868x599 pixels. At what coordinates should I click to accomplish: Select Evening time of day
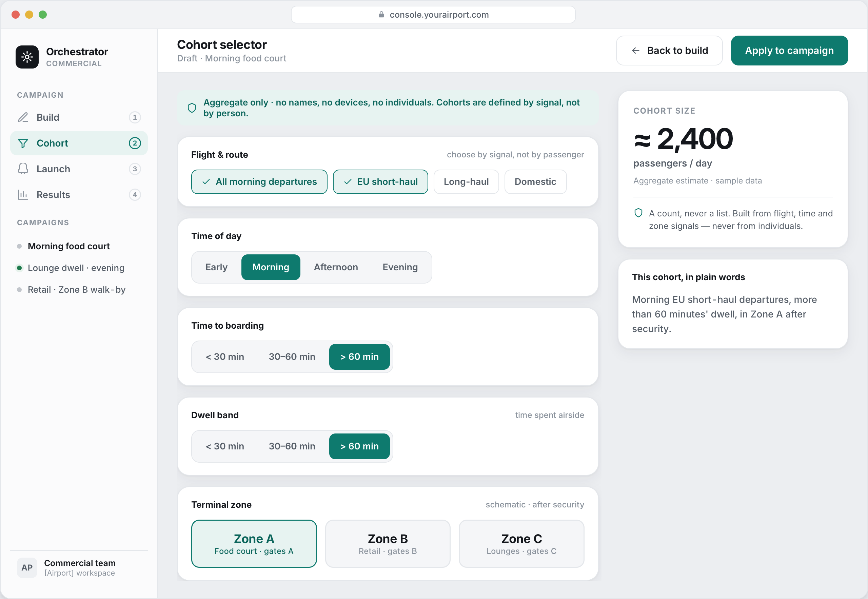(400, 267)
